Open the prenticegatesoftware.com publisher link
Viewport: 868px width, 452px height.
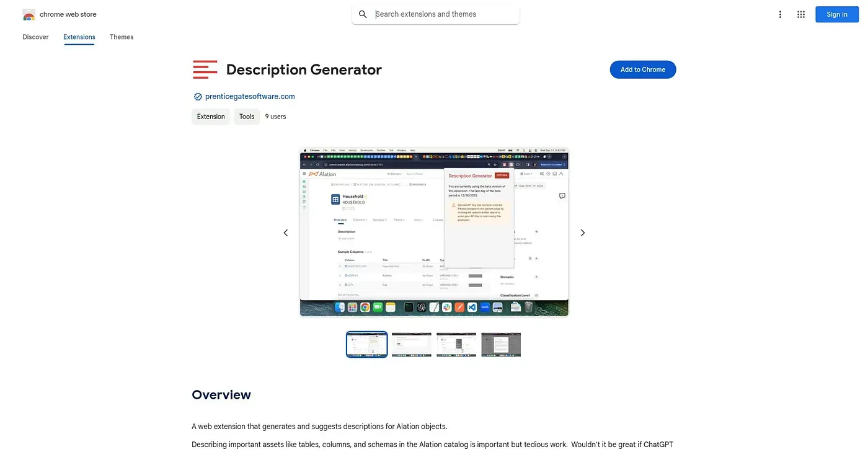click(x=250, y=97)
